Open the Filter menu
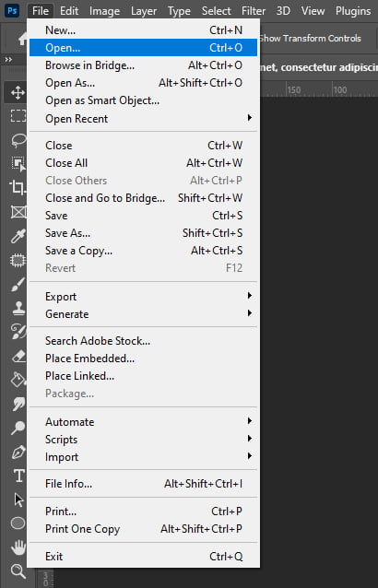 pyautogui.click(x=254, y=11)
